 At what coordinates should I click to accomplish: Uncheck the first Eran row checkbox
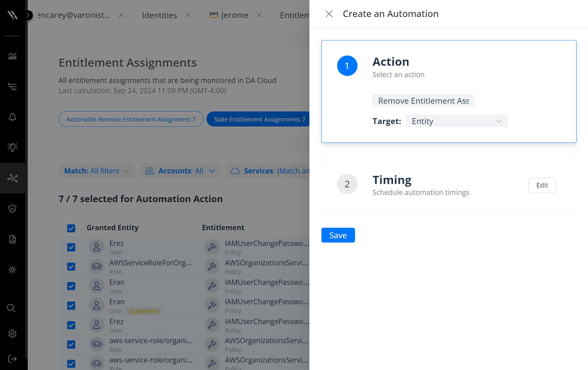click(71, 286)
